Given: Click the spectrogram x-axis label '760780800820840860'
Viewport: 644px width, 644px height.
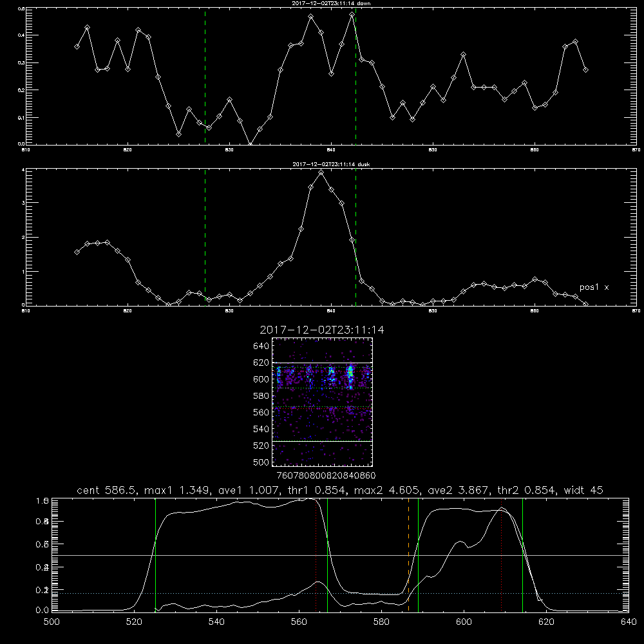Looking at the screenshot, I should pos(326,475).
